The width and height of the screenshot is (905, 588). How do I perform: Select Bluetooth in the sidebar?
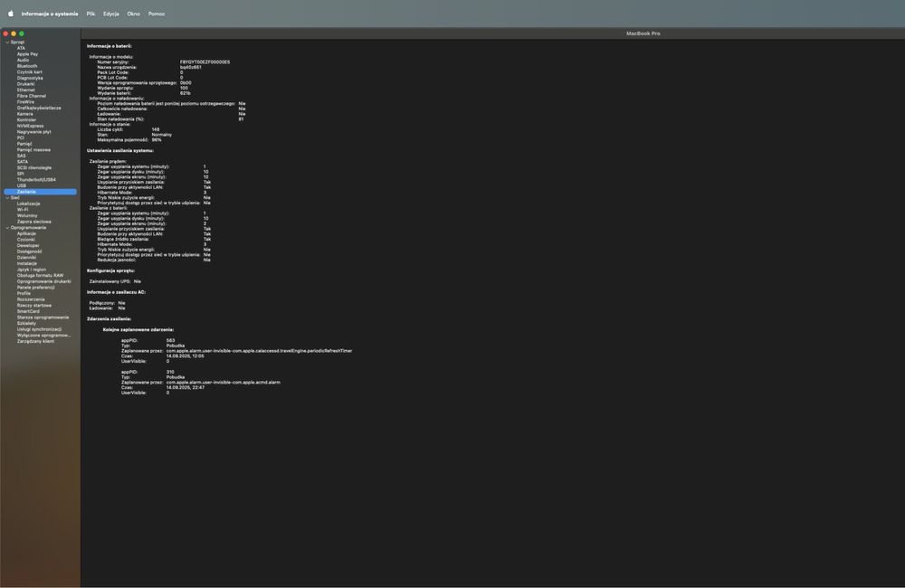tap(26, 66)
